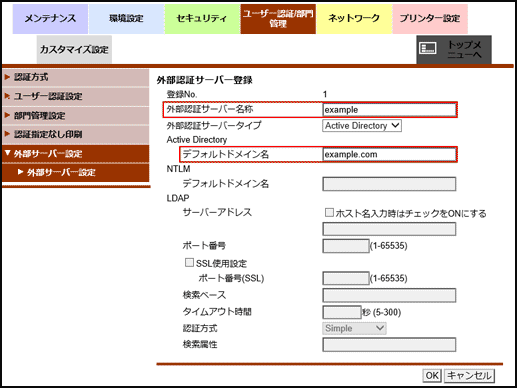Collapse the 外部サーバー設定 parent menu
The height and width of the screenshot is (388, 517).
coord(76,154)
